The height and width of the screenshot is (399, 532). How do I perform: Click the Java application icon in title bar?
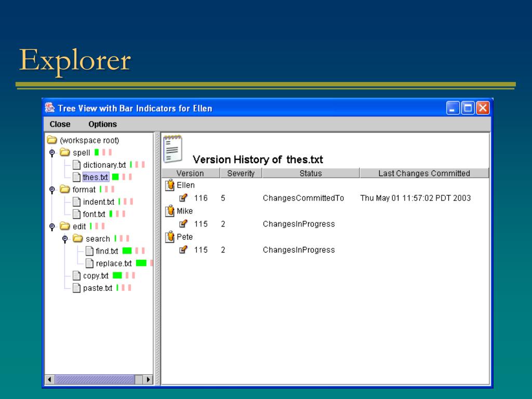[x=50, y=108]
